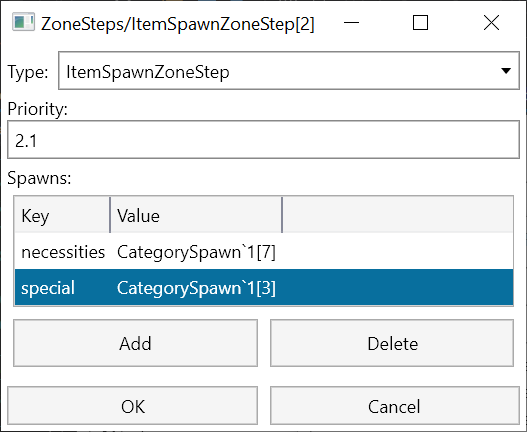This screenshot has width=527, height=432.
Task: Click the Type dropdown arrow
Action: [x=505, y=71]
